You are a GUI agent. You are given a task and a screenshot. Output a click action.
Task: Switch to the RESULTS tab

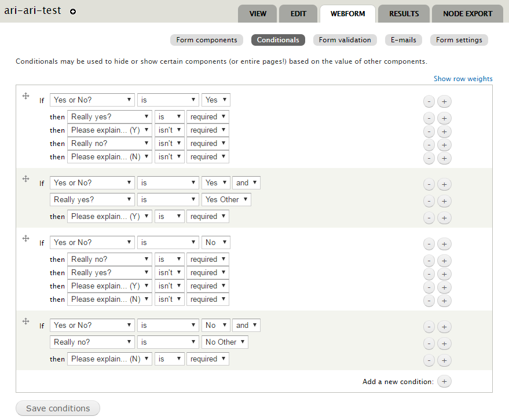point(404,13)
